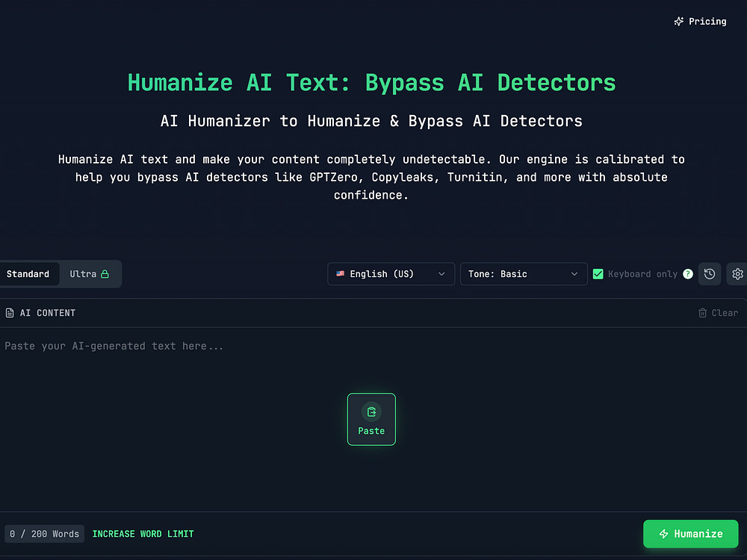Click the trash icon next to Clear
Screen dimensions: 747x560
pos(702,313)
